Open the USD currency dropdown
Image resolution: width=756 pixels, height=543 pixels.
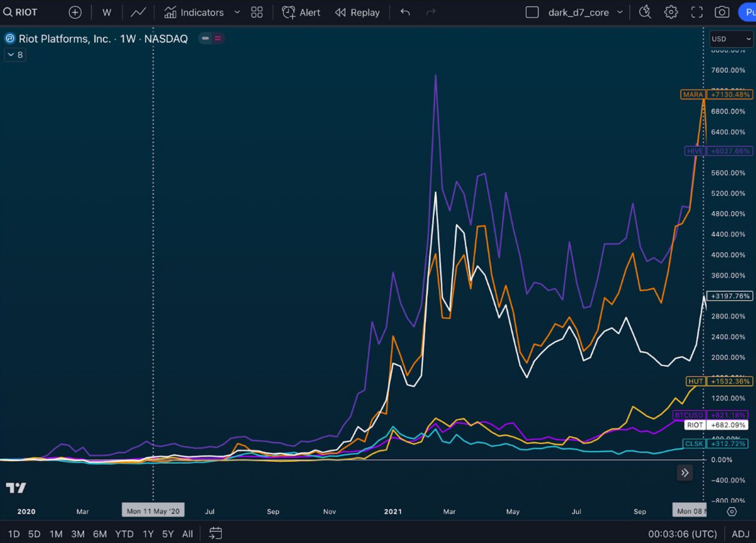click(731, 39)
